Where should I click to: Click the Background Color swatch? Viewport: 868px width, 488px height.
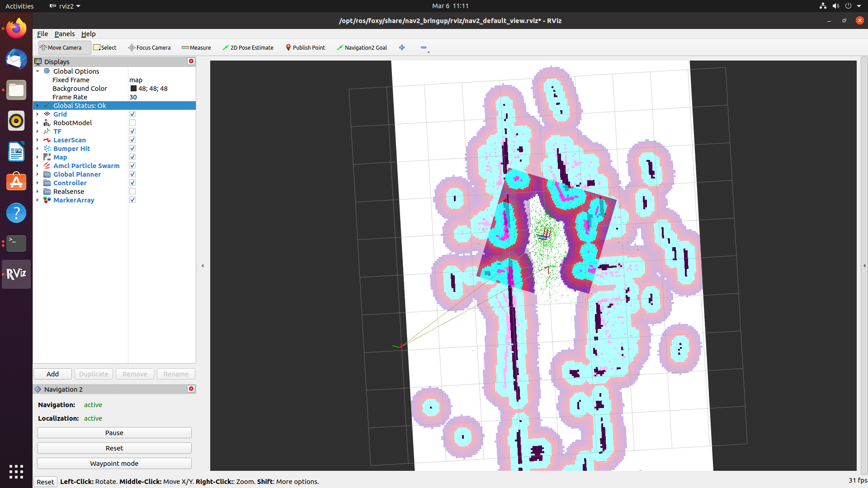[133, 89]
